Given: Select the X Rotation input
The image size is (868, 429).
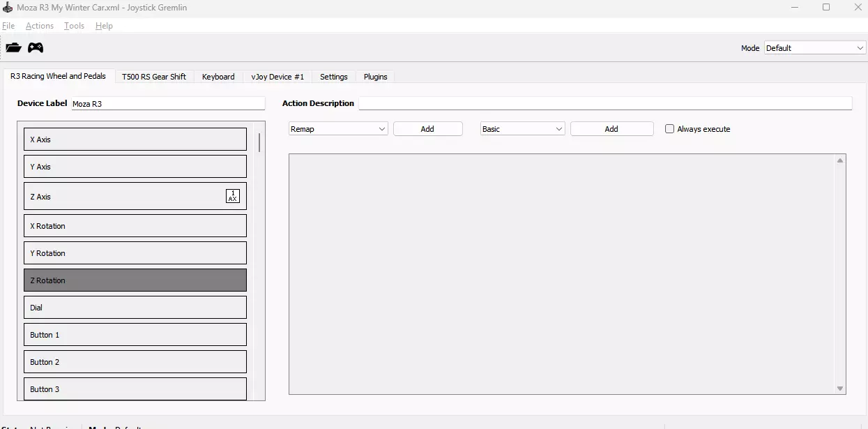Looking at the screenshot, I should (x=135, y=226).
